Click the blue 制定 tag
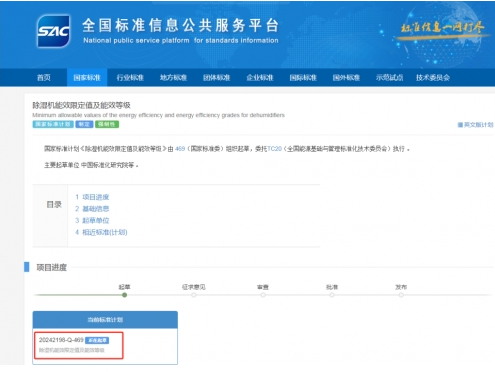The height and width of the screenshot is (372, 495). tap(84, 124)
